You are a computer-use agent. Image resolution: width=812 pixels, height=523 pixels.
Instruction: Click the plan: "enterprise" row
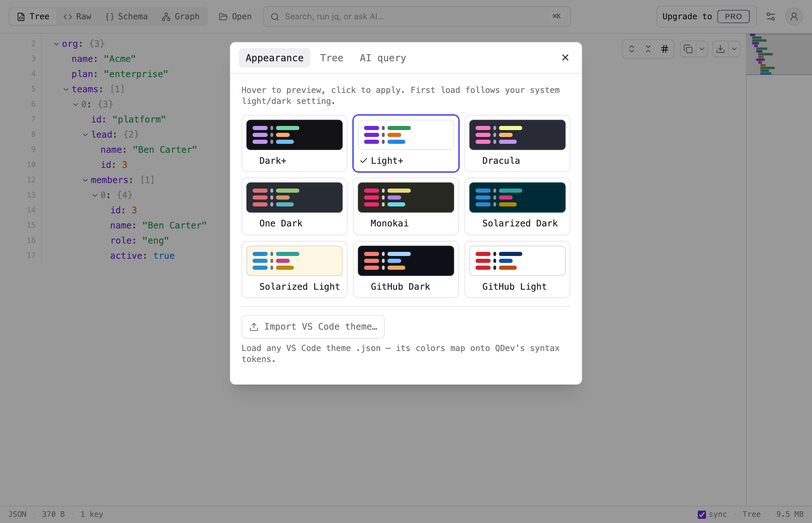[x=120, y=74]
